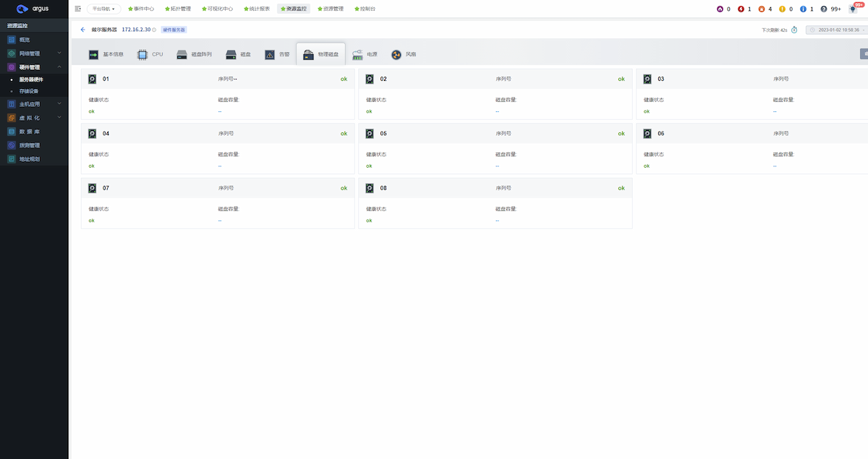Click the auto-refresh stopwatch icon
This screenshot has height=459, width=868.
coord(794,30)
